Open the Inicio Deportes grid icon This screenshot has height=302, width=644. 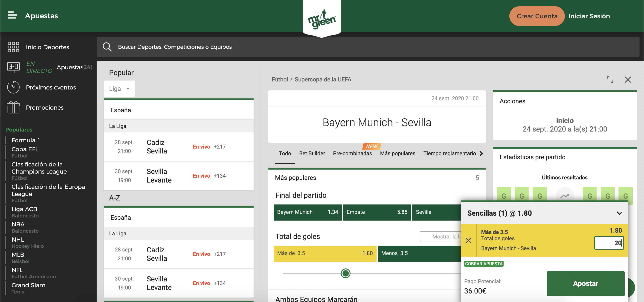(x=13, y=47)
